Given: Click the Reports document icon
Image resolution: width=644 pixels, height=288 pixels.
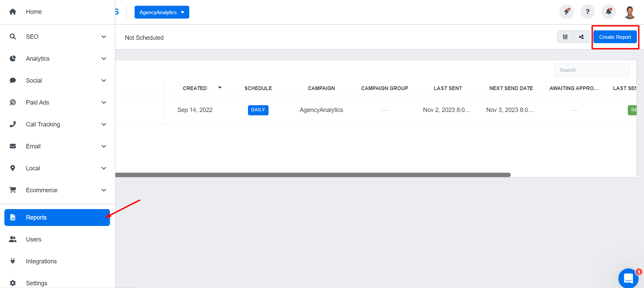Looking at the screenshot, I should pyautogui.click(x=13, y=217).
